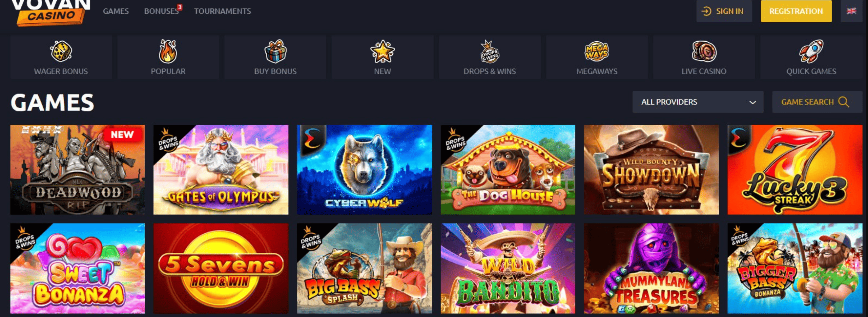The image size is (868, 317).
Task: Select the Popular flame category
Action: [168, 57]
